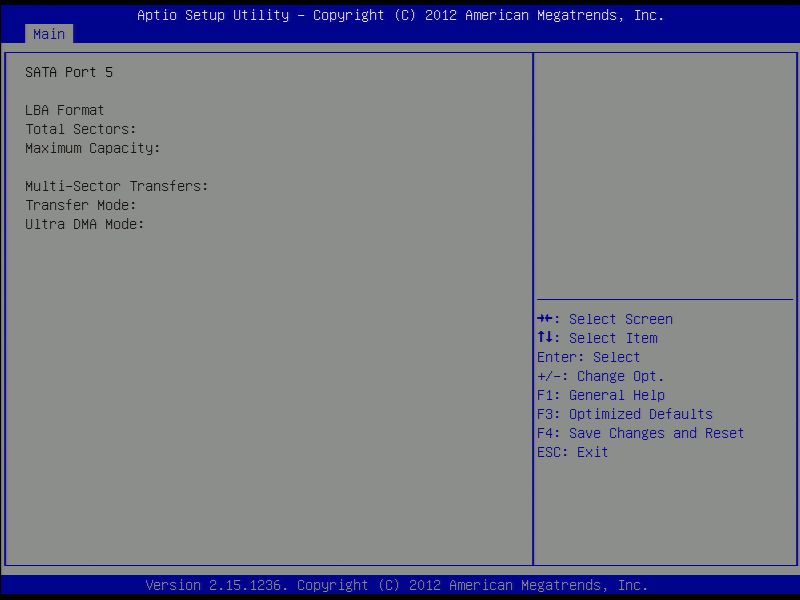Click the Select Item arrows hint
800x600 pixels.
[x=597, y=338]
